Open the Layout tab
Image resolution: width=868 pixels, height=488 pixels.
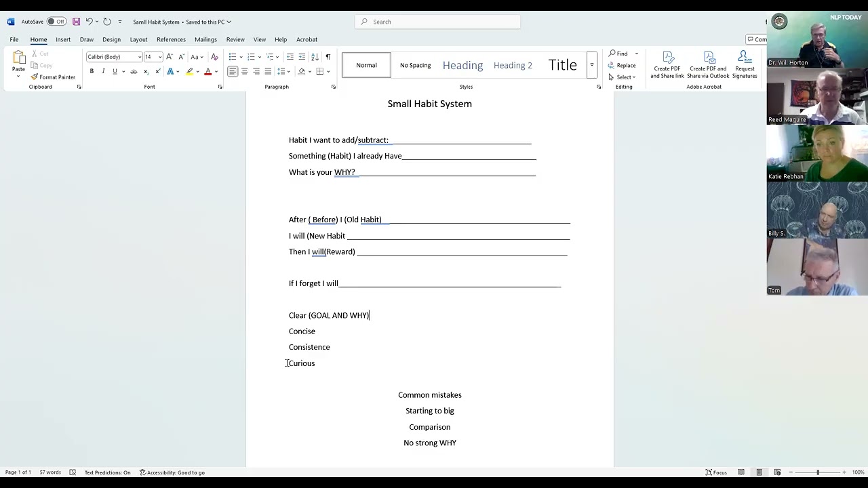138,39
